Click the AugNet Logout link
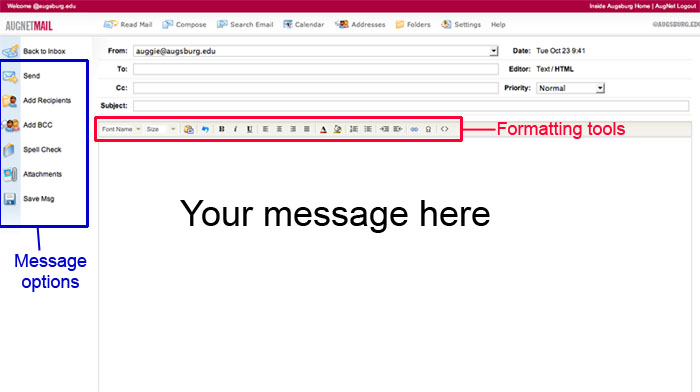This screenshot has width=700, height=392. [675, 6]
